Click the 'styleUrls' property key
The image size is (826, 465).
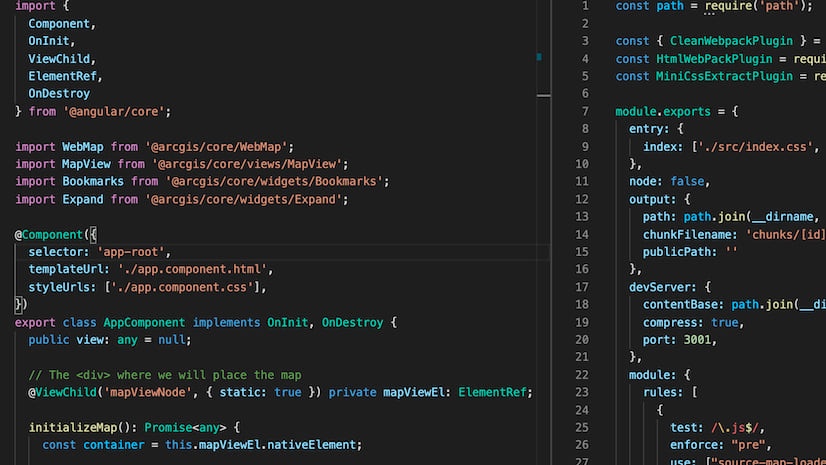pyautogui.click(x=59, y=288)
